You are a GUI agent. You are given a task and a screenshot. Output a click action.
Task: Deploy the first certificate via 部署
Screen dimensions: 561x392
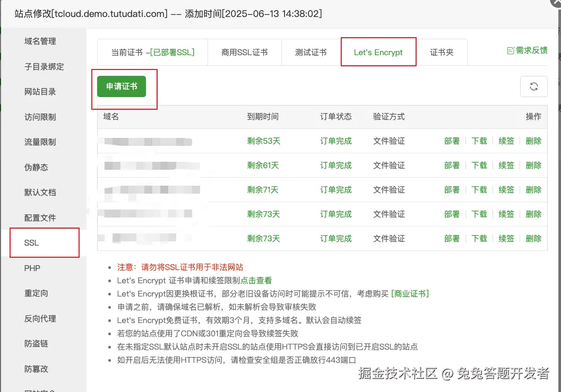coord(452,141)
